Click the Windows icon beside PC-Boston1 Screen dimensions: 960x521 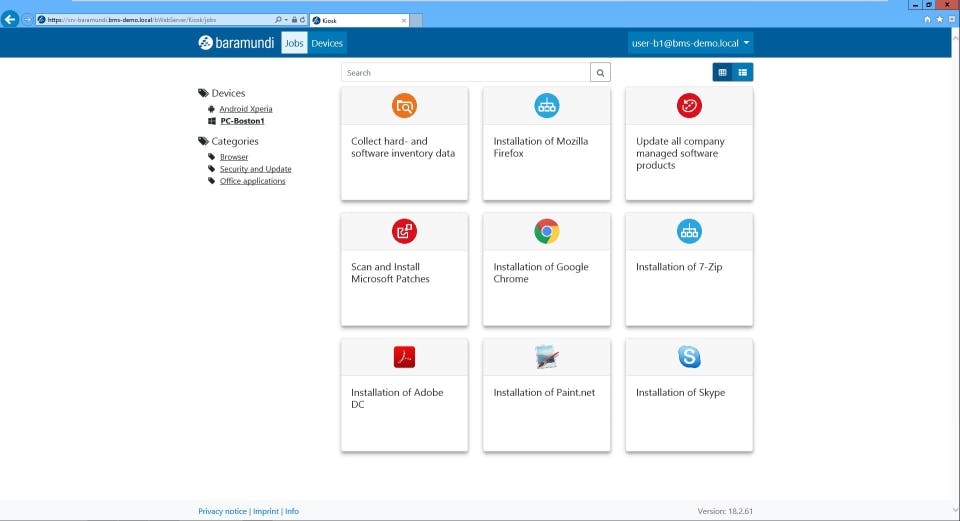pyautogui.click(x=212, y=121)
